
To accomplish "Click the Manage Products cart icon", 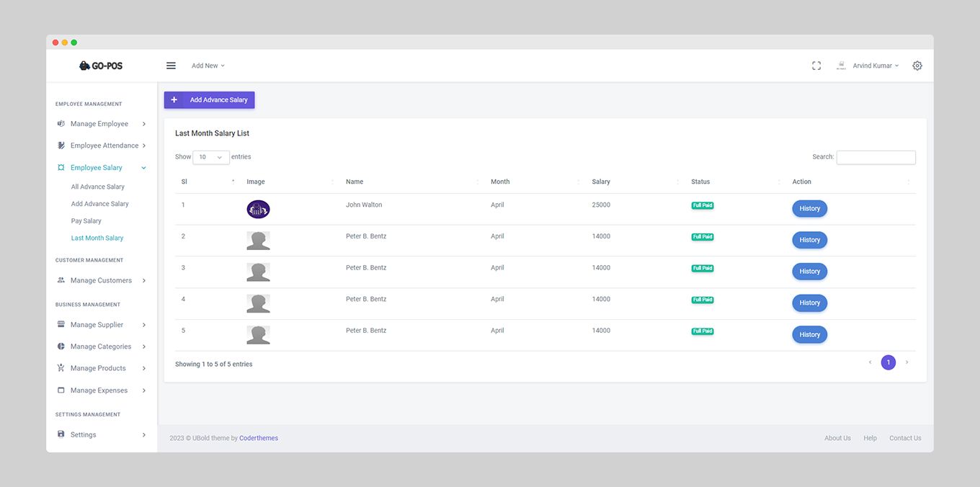I will [x=61, y=368].
